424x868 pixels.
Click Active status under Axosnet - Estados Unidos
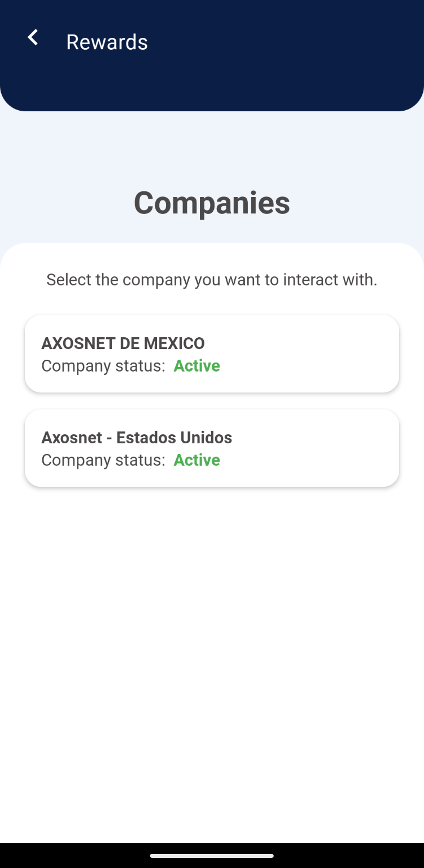196,460
